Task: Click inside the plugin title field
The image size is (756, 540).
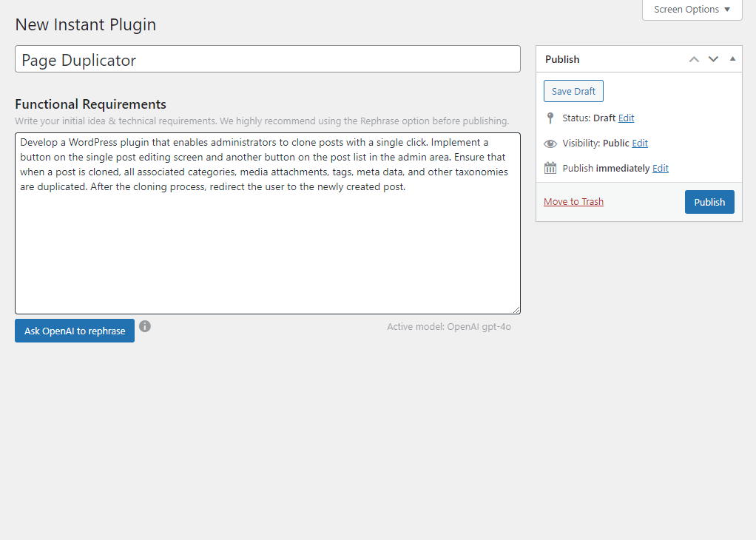Action: (x=267, y=59)
